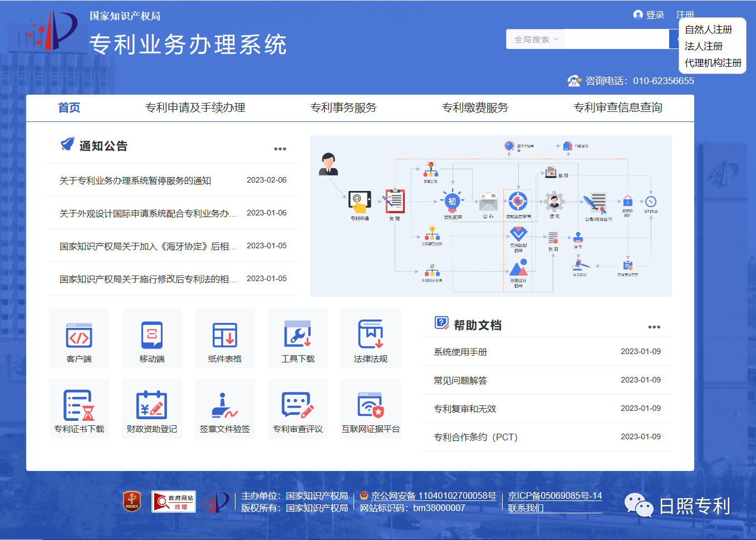This screenshot has height=540, width=756.
Task: Open the 财政资助登记 icon
Action: pos(152,408)
